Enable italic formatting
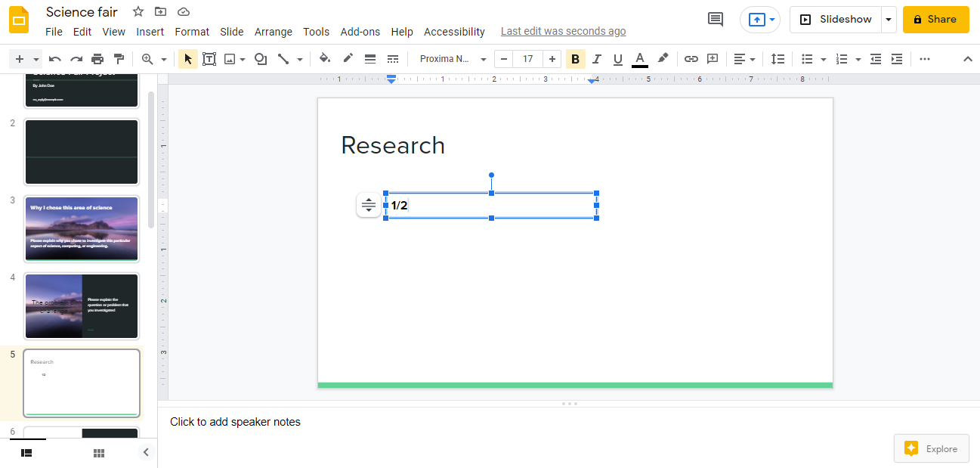The image size is (980, 468). tap(596, 58)
